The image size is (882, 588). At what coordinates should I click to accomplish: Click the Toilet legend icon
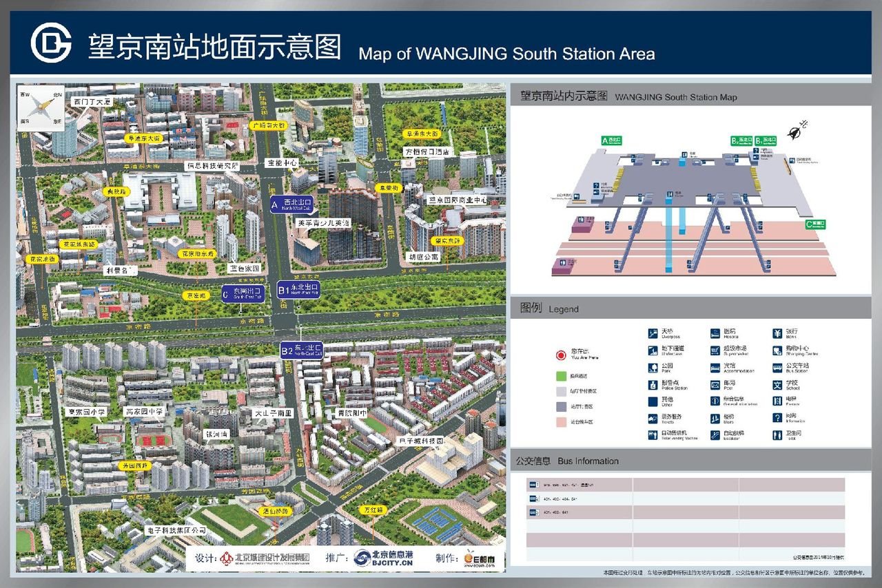[x=777, y=434]
